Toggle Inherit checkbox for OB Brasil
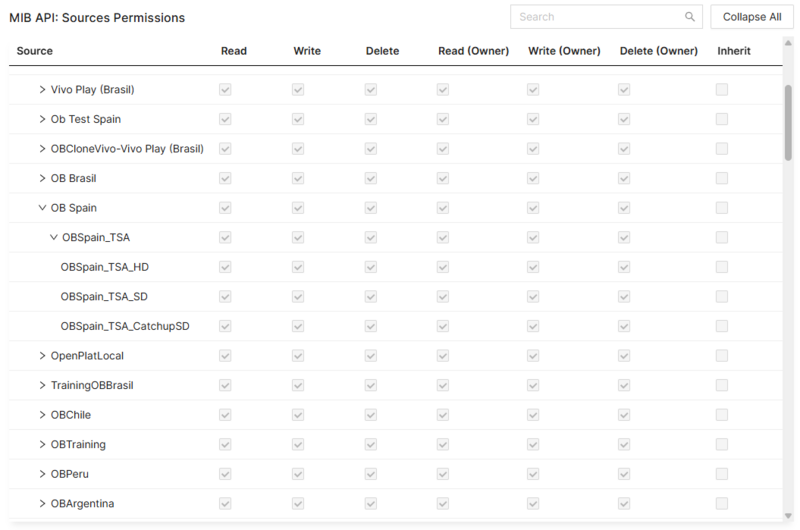 click(722, 178)
